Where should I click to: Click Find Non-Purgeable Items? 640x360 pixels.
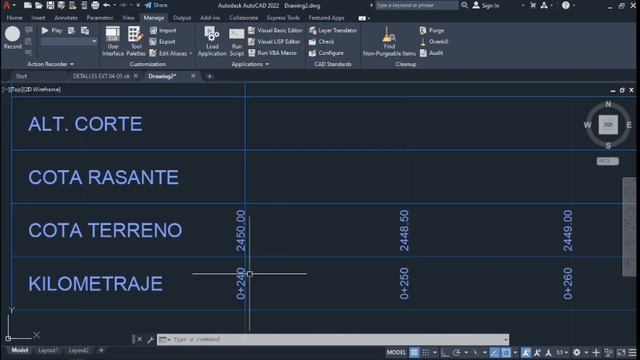[x=389, y=41]
